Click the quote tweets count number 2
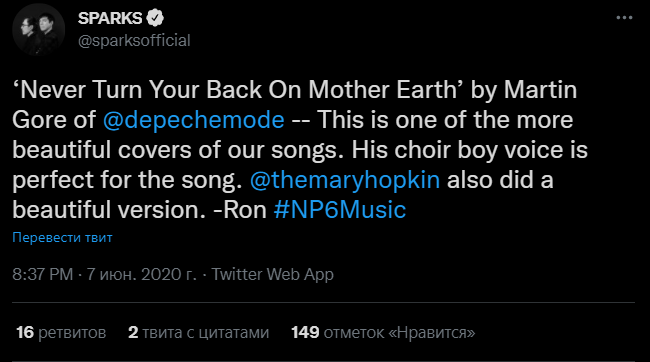650x362 pixels. point(133,333)
